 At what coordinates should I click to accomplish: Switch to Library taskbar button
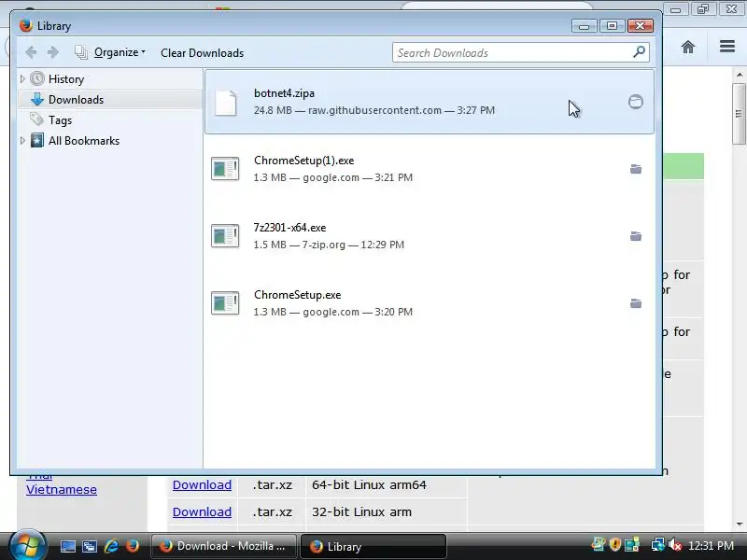(373, 546)
